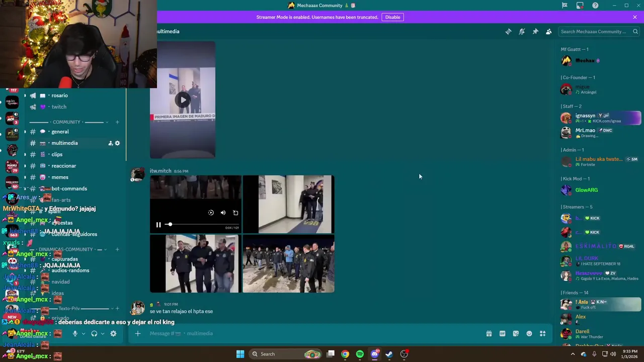Open member Darell in Friends list
This screenshot has height=362, width=644.
[600, 334]
